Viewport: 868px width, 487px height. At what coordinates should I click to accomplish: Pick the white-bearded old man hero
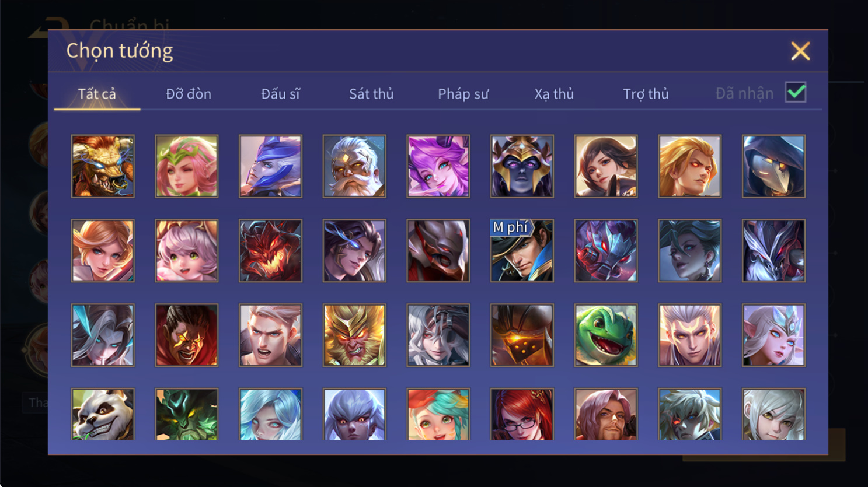coord(354,166)
